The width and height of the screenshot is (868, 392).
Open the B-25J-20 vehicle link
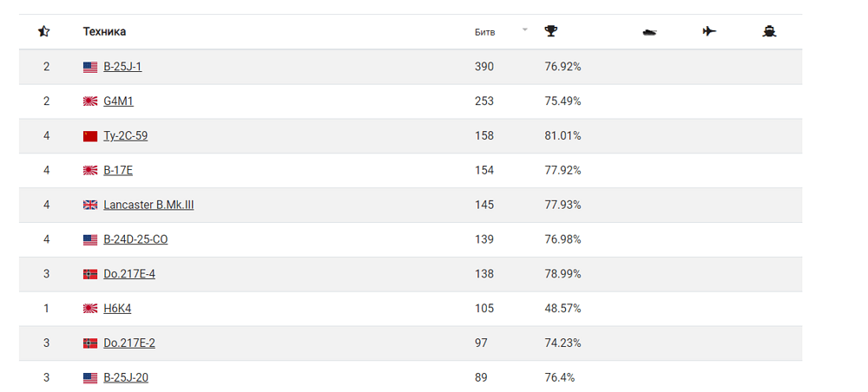point(126,377)
